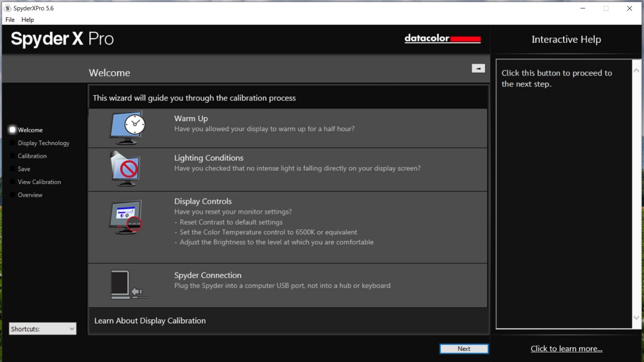This screenshot has width=644, height=362.
Task: Click the Warm Up clock monitor icon
Action: point(128,128)
